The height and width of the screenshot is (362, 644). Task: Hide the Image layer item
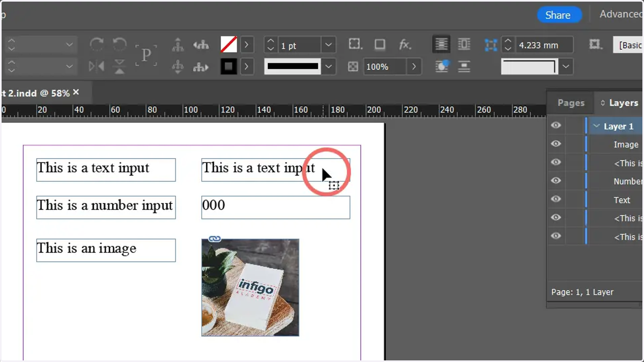pos(556,144)
